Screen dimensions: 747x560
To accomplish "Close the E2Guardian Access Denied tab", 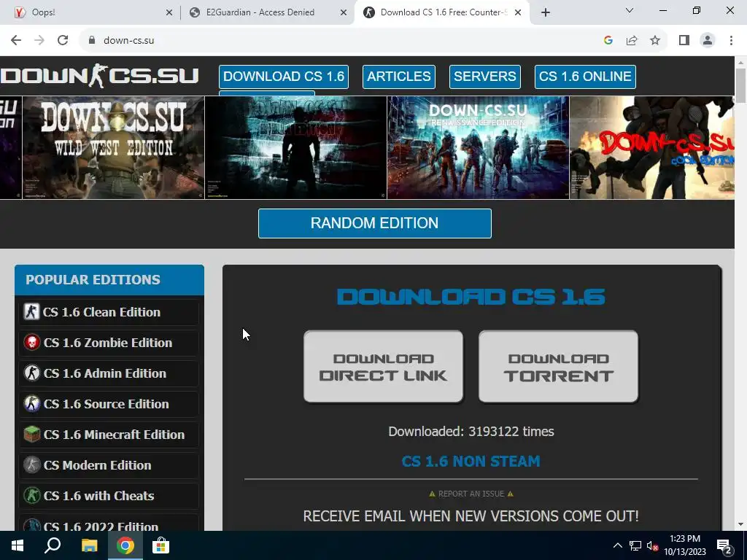I will pyautogui.click(x=344, y=13).
